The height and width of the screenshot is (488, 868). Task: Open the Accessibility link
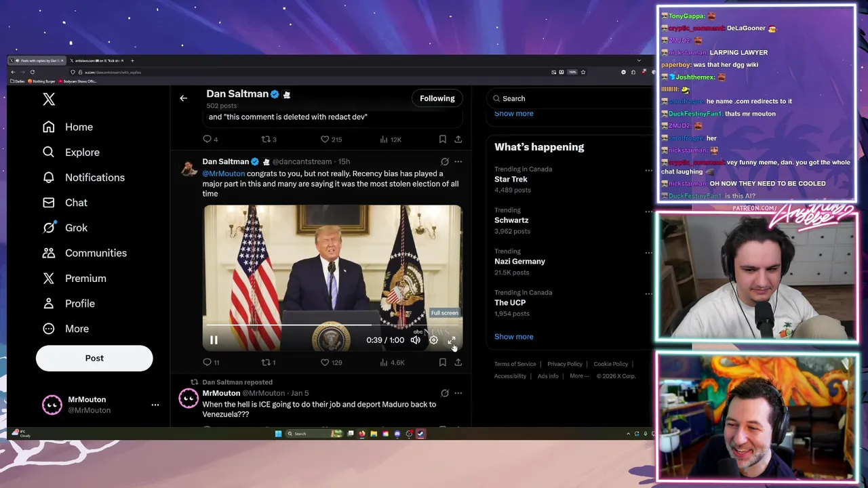[510, 376]
